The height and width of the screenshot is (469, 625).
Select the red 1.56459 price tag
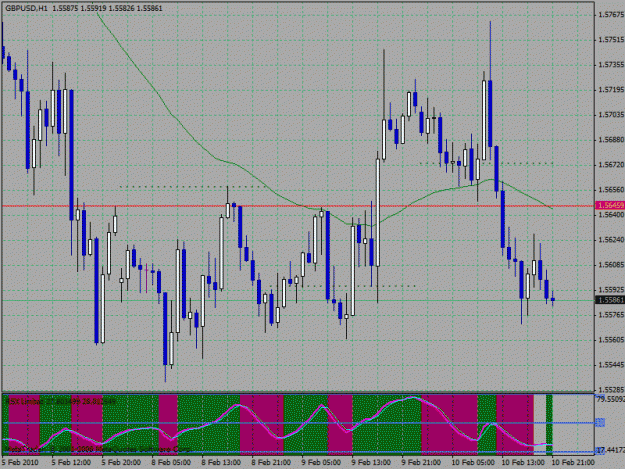(x=609, y=206)
